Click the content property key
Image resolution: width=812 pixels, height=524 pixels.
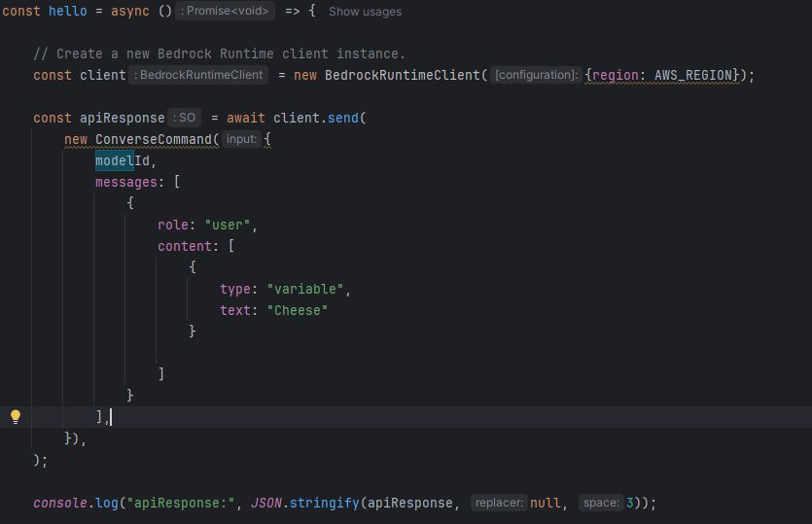pos(185,247)
